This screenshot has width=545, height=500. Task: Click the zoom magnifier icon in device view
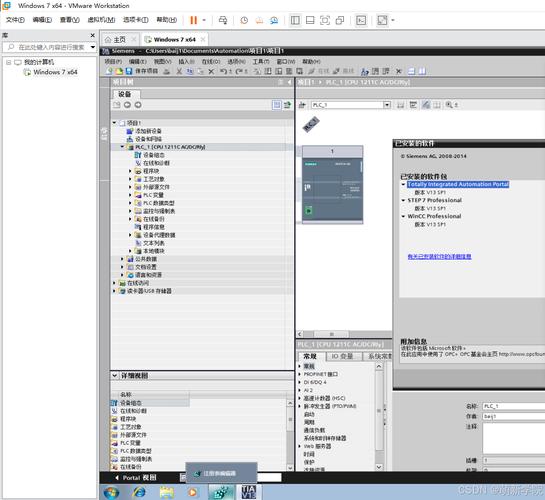[x=449, y=105]
